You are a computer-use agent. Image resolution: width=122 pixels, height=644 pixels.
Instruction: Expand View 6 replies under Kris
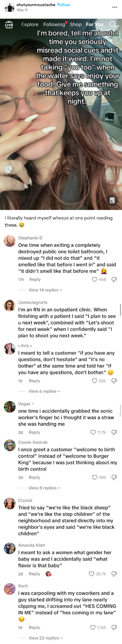coord(44,391)
